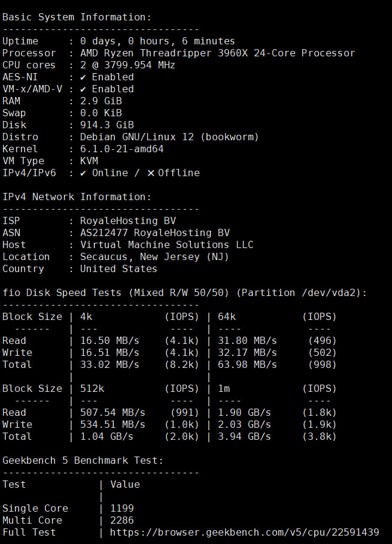
Task: Click the Virtual Machine Solutions LLC host
Action: [166, 244]
